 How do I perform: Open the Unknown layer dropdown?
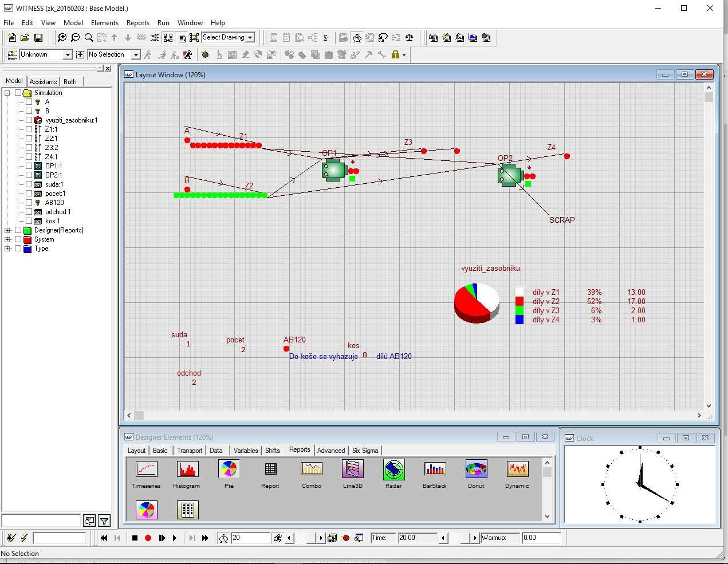point(67,54)
